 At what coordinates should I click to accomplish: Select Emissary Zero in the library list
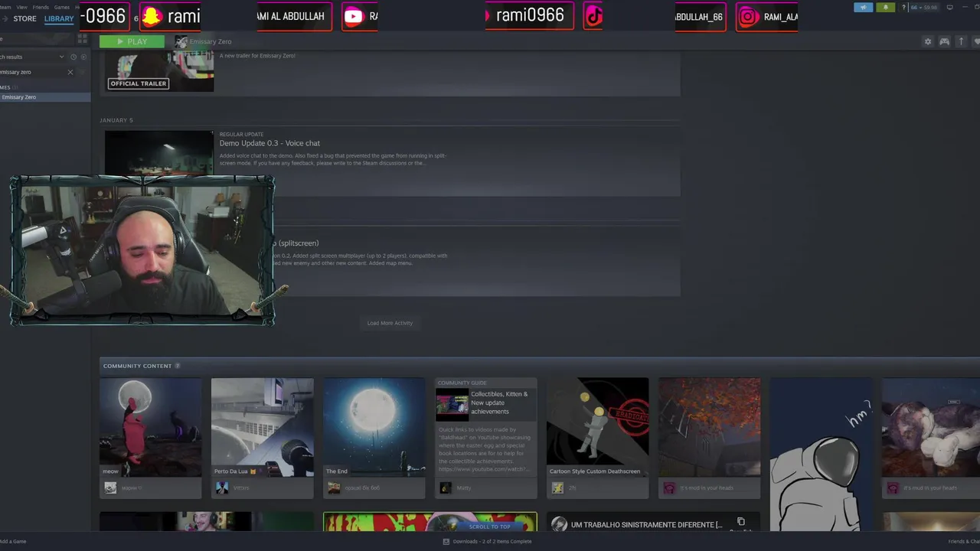pyautogui.click(x=45, y=97)
